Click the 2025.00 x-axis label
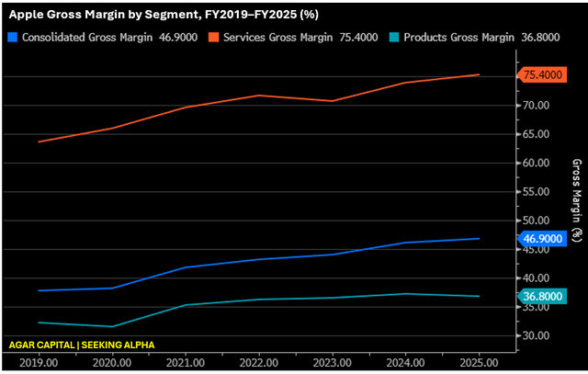This screenshot has height=374, width=588. [x=479, y=363]
